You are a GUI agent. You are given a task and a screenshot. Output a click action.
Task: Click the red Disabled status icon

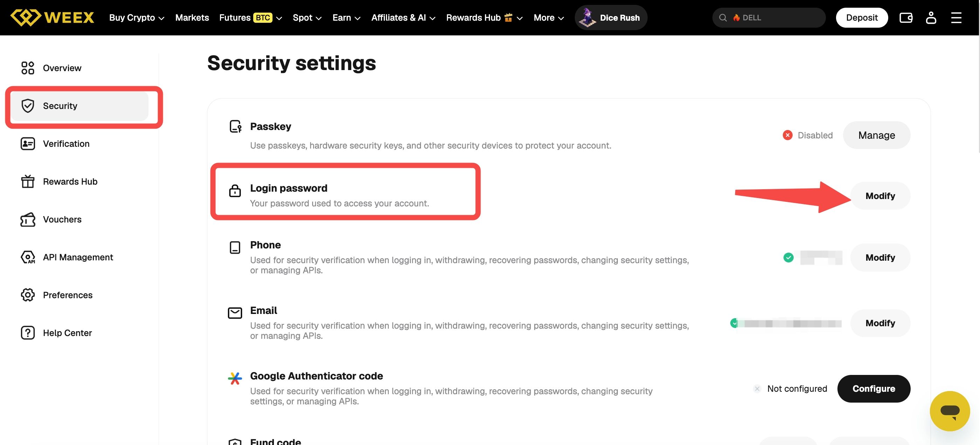tap(787, 135)
